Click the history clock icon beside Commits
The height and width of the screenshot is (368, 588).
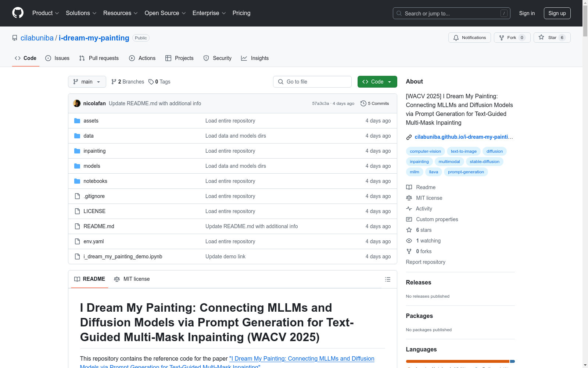(x=363, y=103)
